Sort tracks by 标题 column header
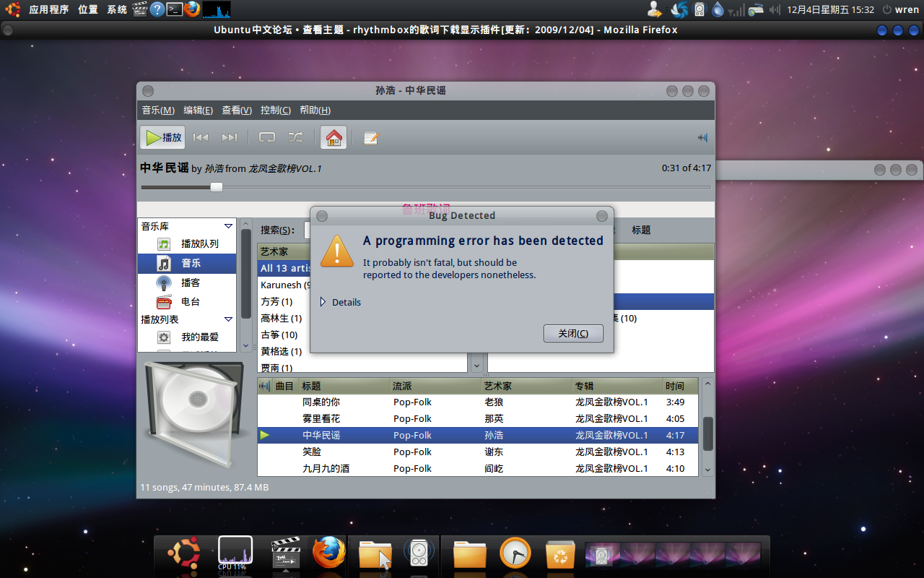924x578 pixels. pyautogui.click(x=344, y=386)
